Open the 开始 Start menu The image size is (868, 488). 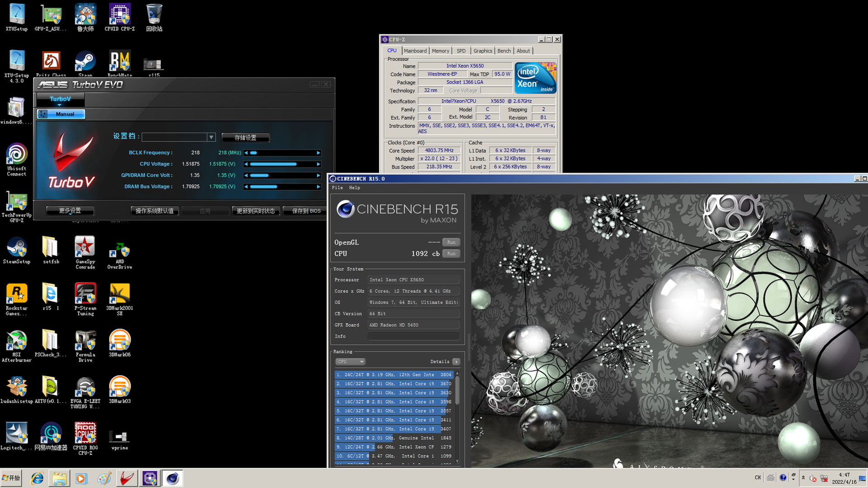pos(11,478)
